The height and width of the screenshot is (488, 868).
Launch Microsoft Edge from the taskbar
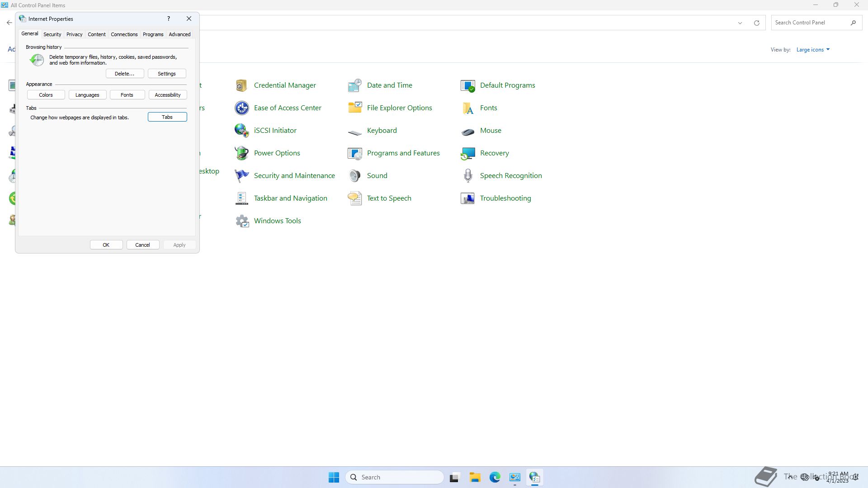coord(495,477)
